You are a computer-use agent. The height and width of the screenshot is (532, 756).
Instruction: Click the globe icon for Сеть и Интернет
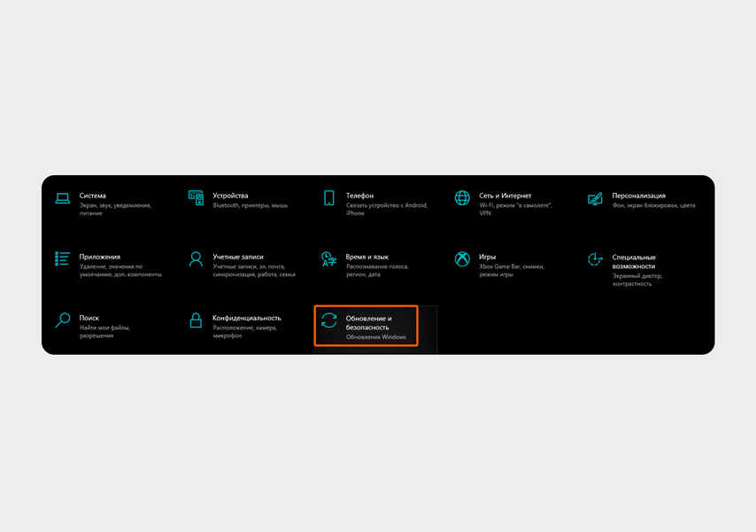coord(462,197)
